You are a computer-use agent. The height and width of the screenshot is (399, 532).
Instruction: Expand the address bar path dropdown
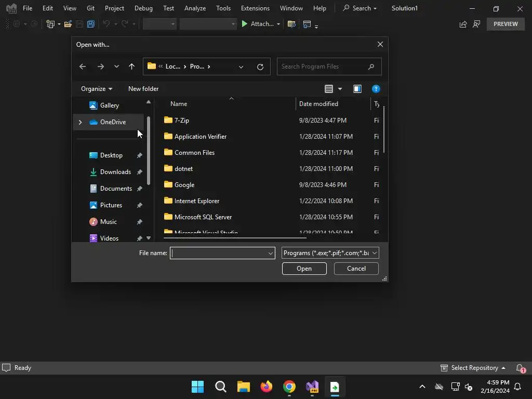[241, 67]
